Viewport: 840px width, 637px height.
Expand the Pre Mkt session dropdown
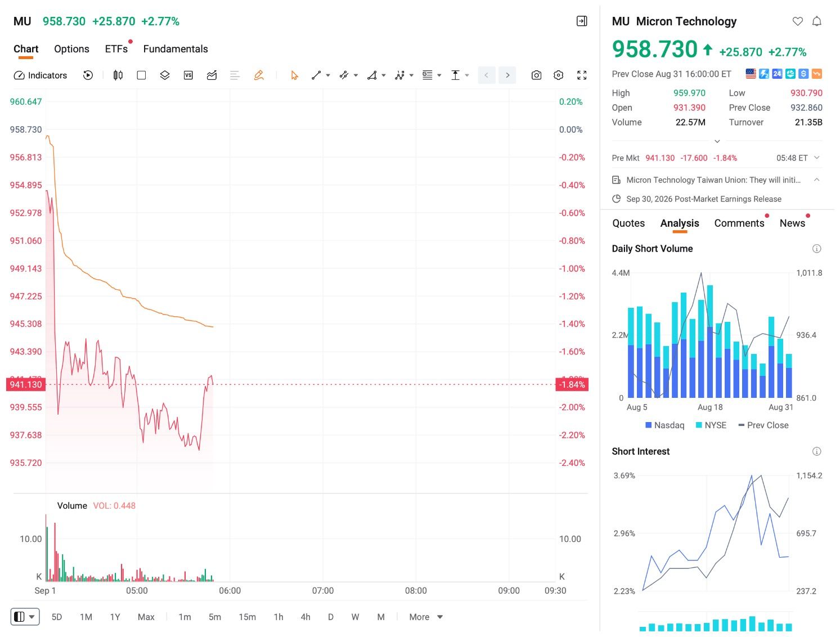click(817, 158)
